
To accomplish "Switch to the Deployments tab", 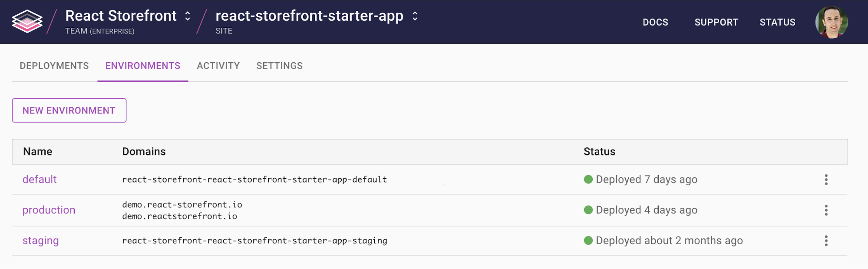I will [x=54, y=66].
